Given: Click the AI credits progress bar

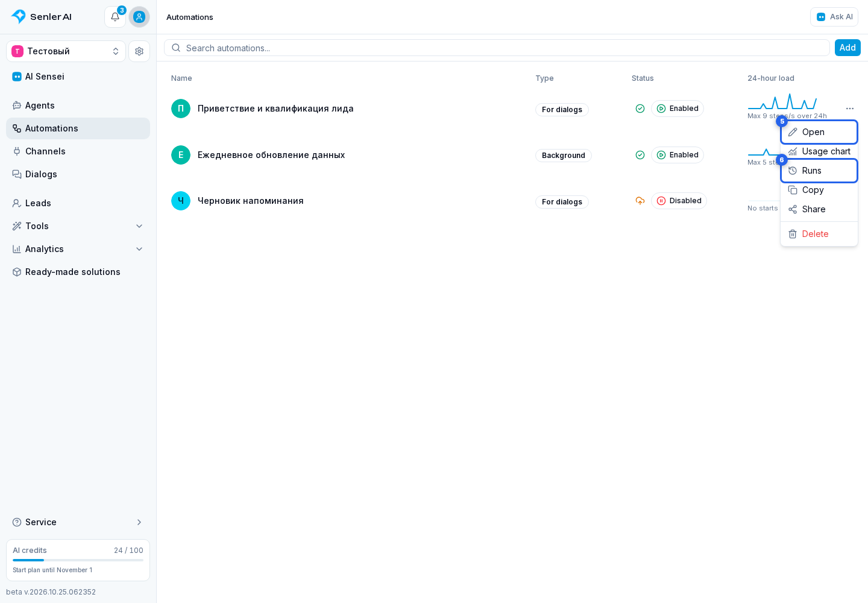Looking at the screenshot, I should pos(78,560).
